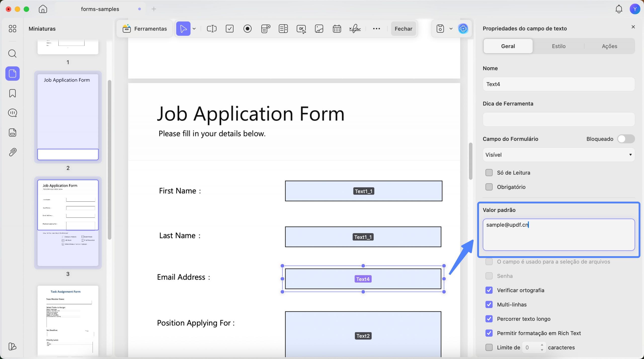Open the Visível visibility dropdown
The image size is (644, 359).
coord(558,155)
